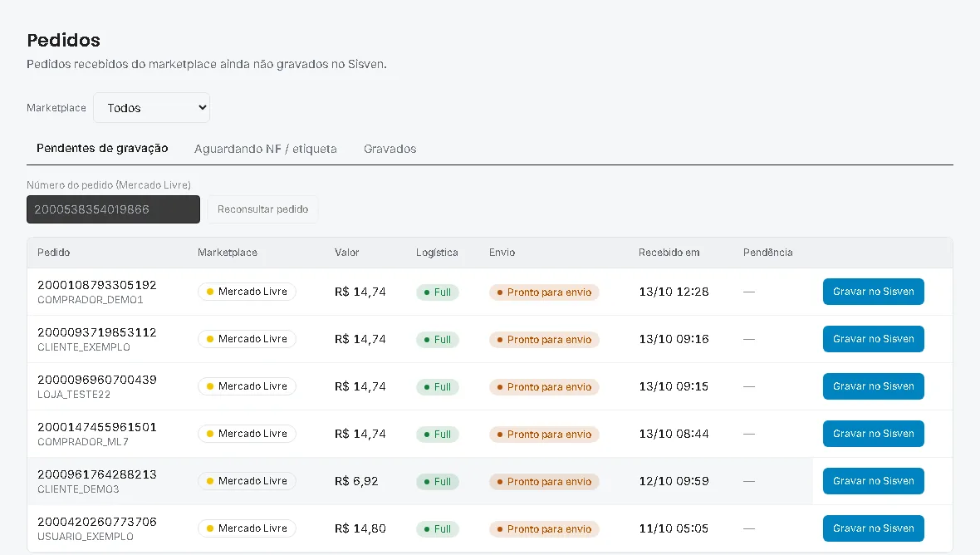Open Aguardando NF / etiqueta tab
The width and height of the screenshot is (980, 555).
pos(265,149)
